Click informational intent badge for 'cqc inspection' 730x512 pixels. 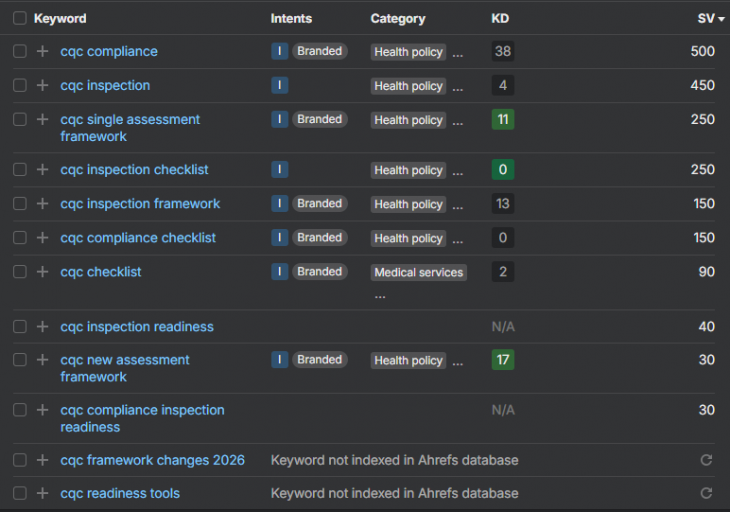click(279, 85)
